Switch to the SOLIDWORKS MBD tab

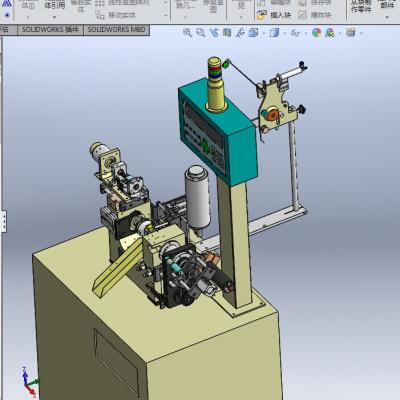pyautogui.click(x=117, y=30)
